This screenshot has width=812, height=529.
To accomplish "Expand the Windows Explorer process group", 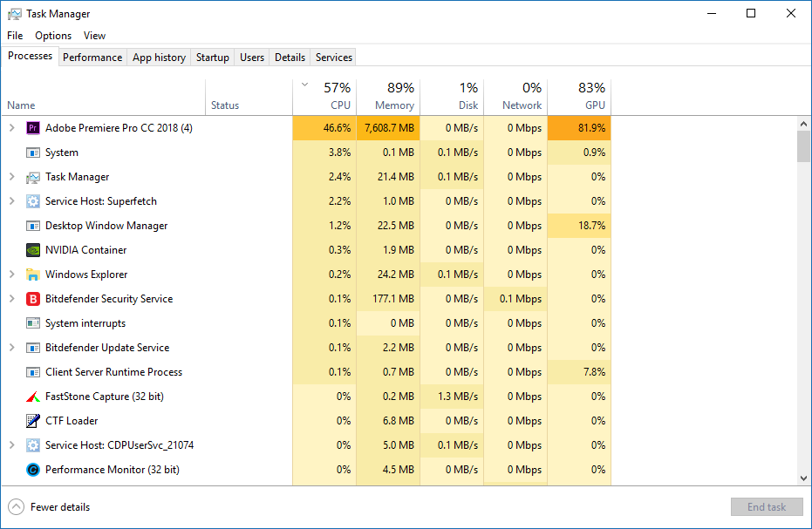I will tap(12, 274).
